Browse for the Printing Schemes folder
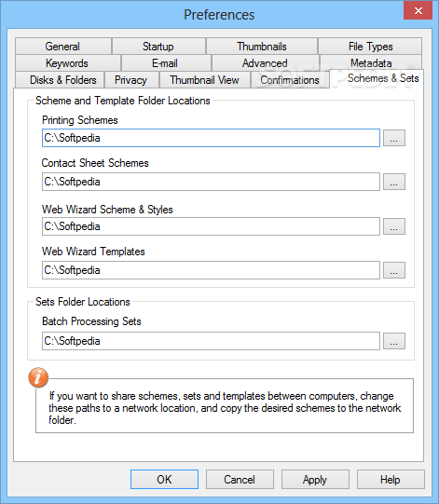The width and height of the screenshot is (439, 504). tap(394, 138)
